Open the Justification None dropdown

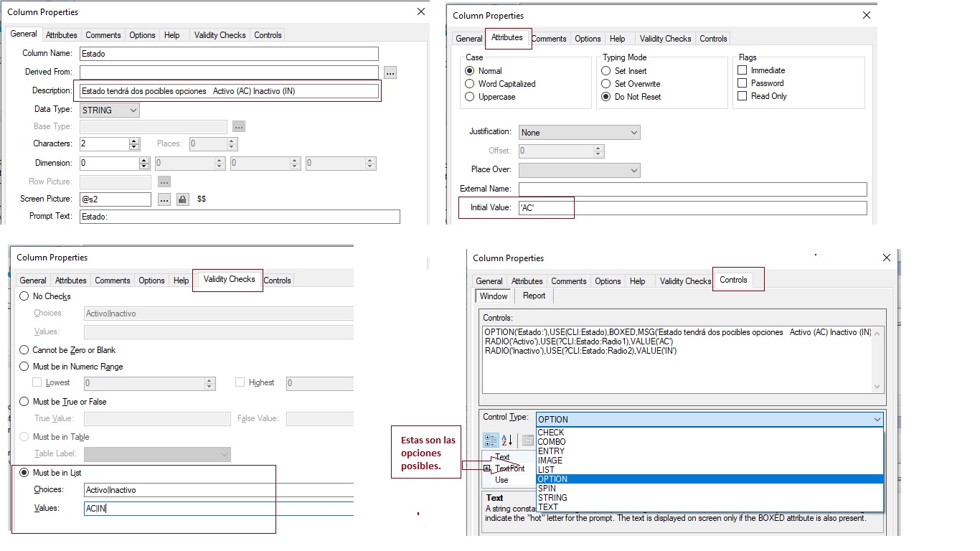tap(579, 133)
